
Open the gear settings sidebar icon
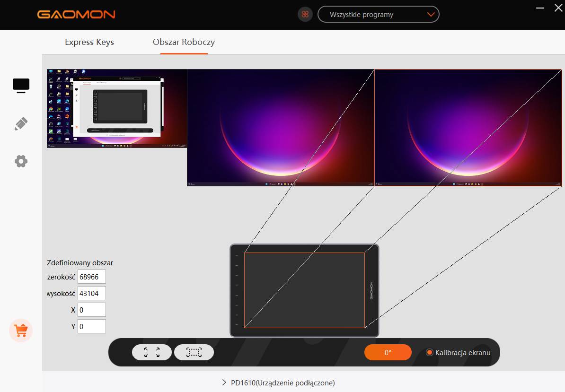(21, 162)
